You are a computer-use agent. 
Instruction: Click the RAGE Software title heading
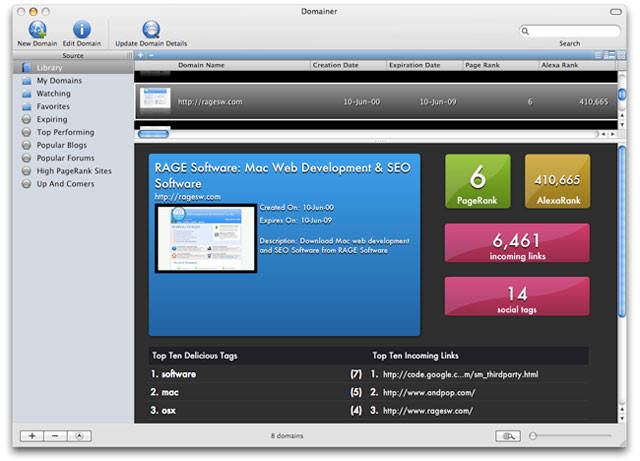pyautogui.click(x=282, y=176)
